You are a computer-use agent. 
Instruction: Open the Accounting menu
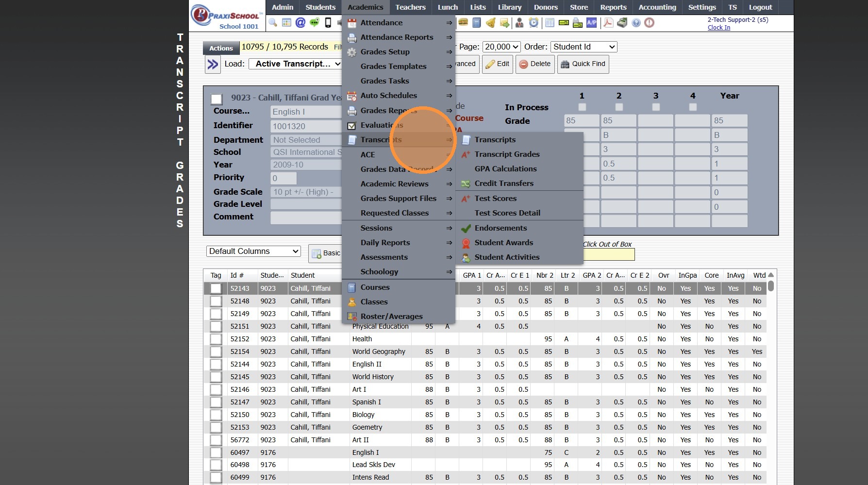(657, 7)
